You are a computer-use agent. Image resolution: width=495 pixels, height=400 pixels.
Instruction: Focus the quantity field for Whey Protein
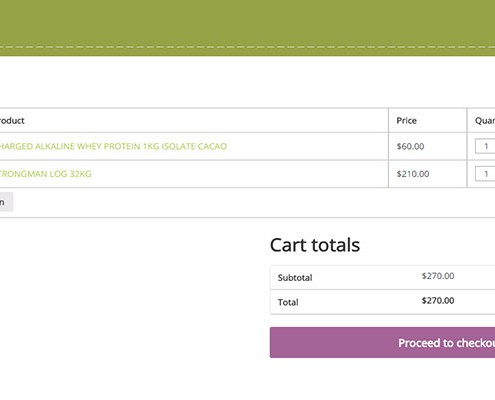[485, 146]
